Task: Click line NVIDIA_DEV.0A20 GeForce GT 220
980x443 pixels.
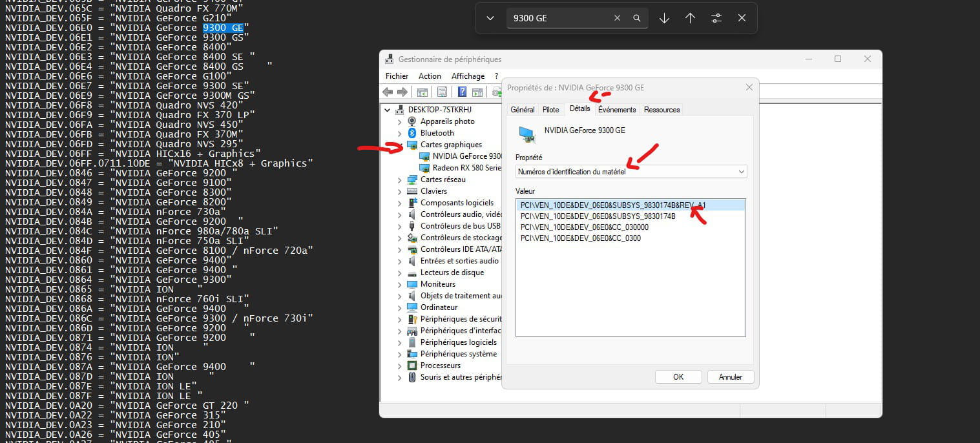Action: [x=127, y=406]
